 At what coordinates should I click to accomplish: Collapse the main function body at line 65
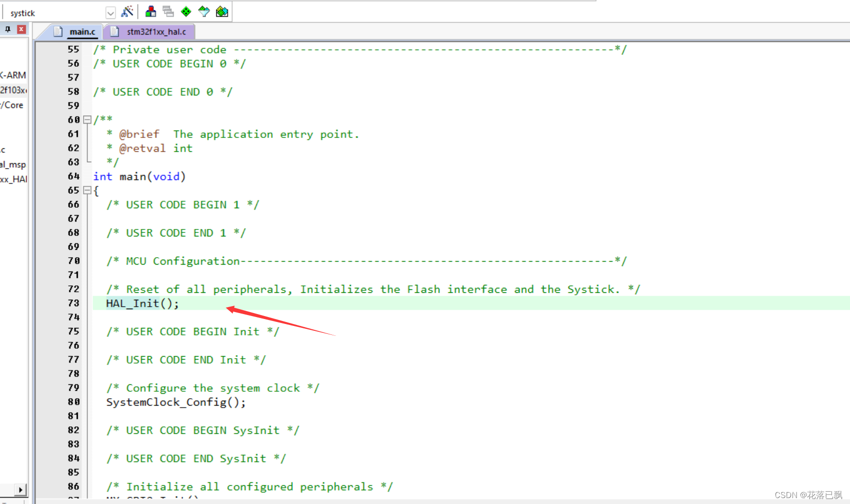88,190
